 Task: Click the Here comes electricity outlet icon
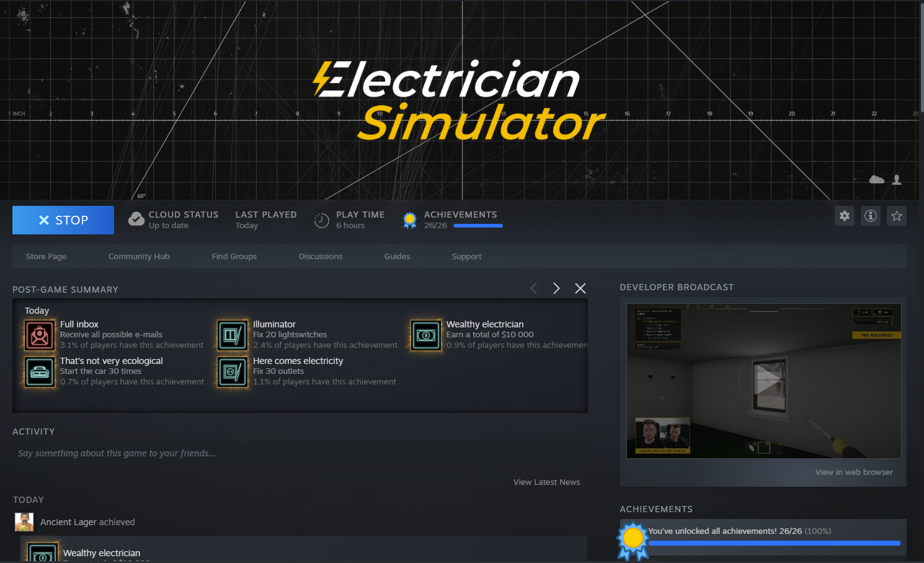pos(233,372)
